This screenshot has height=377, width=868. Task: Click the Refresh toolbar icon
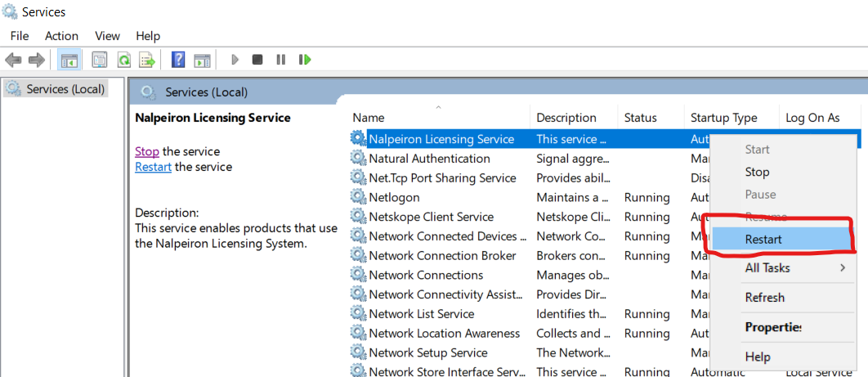coord(123,60)
